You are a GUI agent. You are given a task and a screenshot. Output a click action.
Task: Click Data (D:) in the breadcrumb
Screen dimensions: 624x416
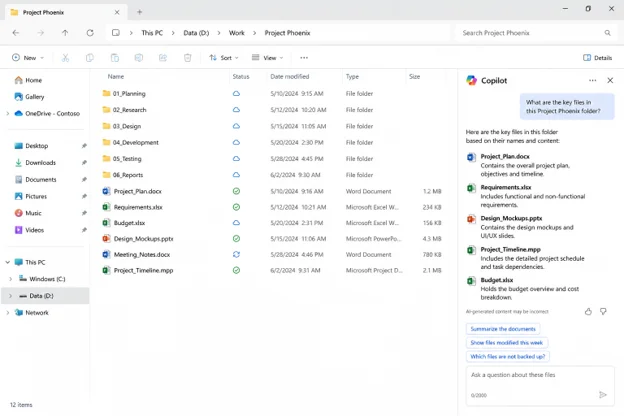click(x=196, y=33)
